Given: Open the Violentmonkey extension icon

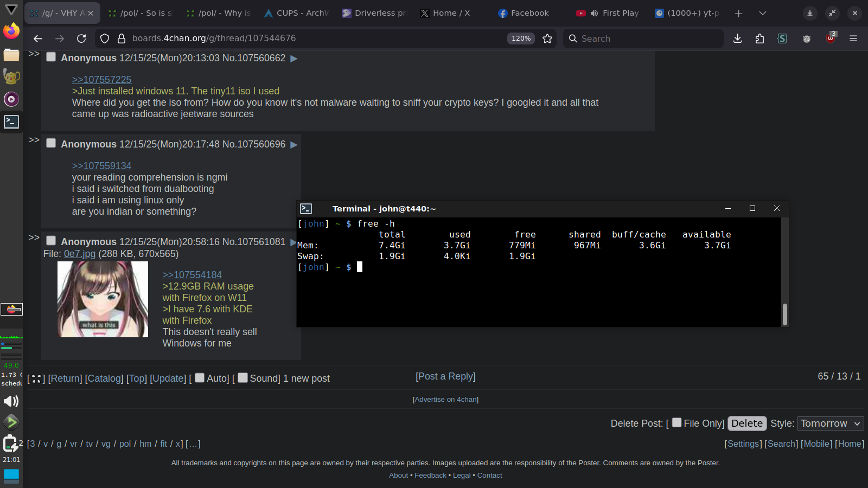Looking at the screenshot, I should pyautogui.click(x=807, y=38).
